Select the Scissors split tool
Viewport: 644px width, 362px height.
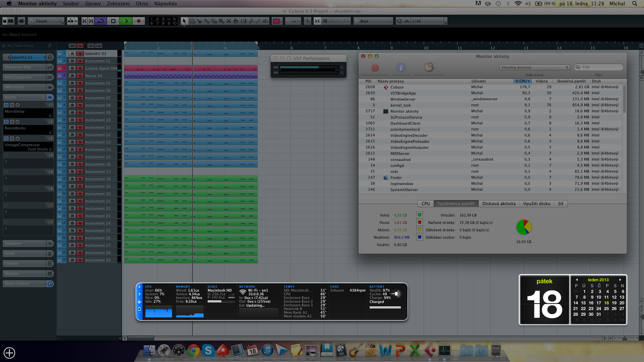coord(199,21)
